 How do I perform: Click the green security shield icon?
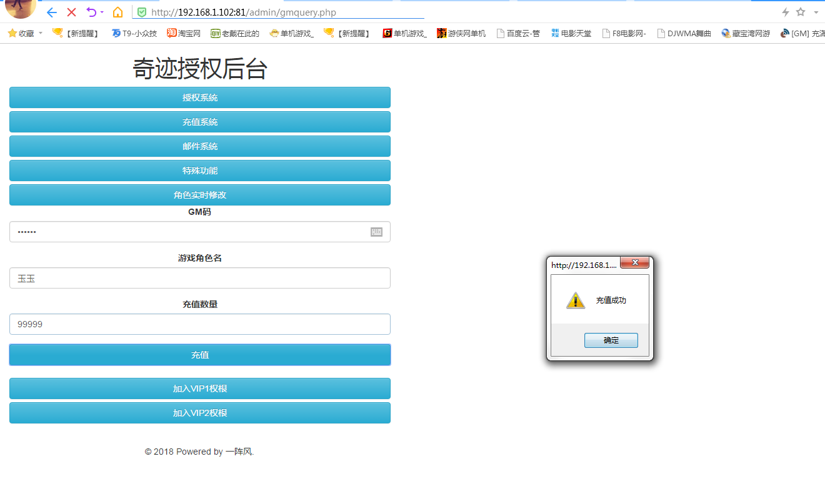point(142,12)
